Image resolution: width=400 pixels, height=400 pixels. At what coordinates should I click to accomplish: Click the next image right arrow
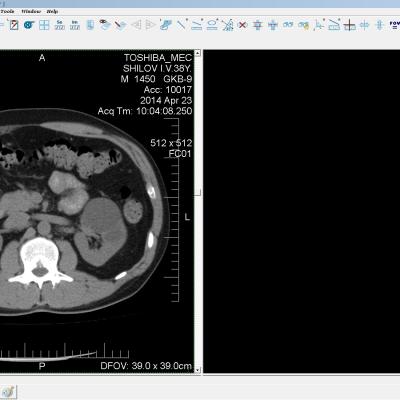coord(150,25)
